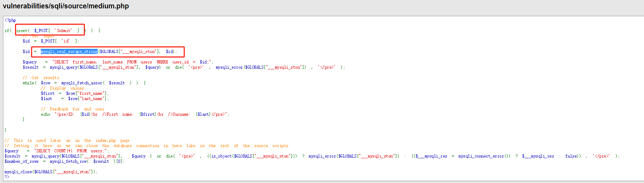The height and width of the screenshot is (183, 644).
Task: Click the echo '<pre>ID:' output line
Action: [135, 114]
